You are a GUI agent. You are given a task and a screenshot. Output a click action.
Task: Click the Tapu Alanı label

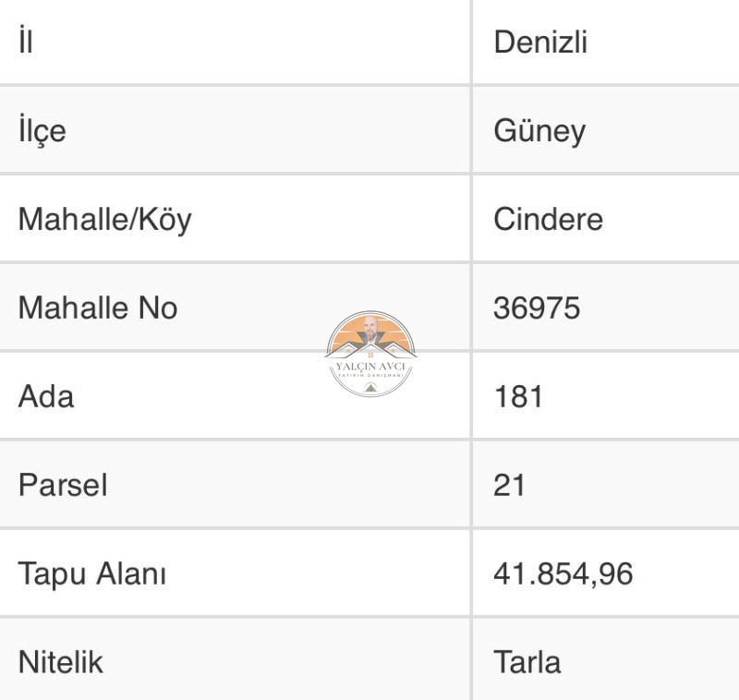point(92,574)
